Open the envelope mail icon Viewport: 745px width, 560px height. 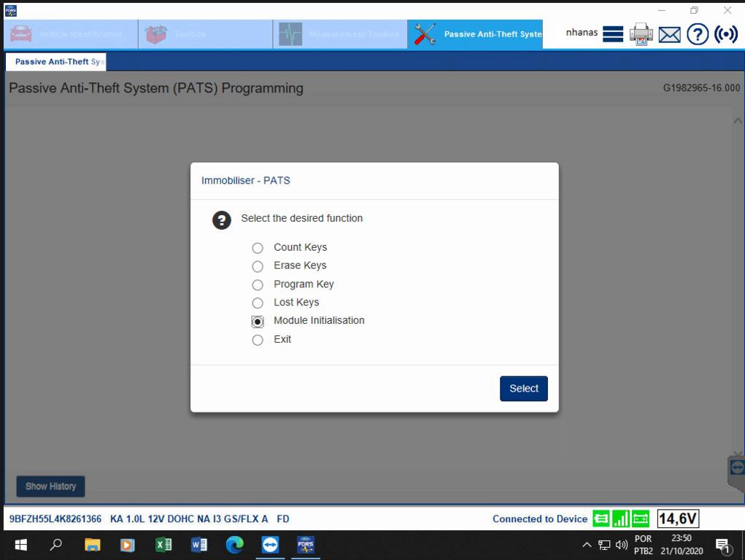(669, 34)
